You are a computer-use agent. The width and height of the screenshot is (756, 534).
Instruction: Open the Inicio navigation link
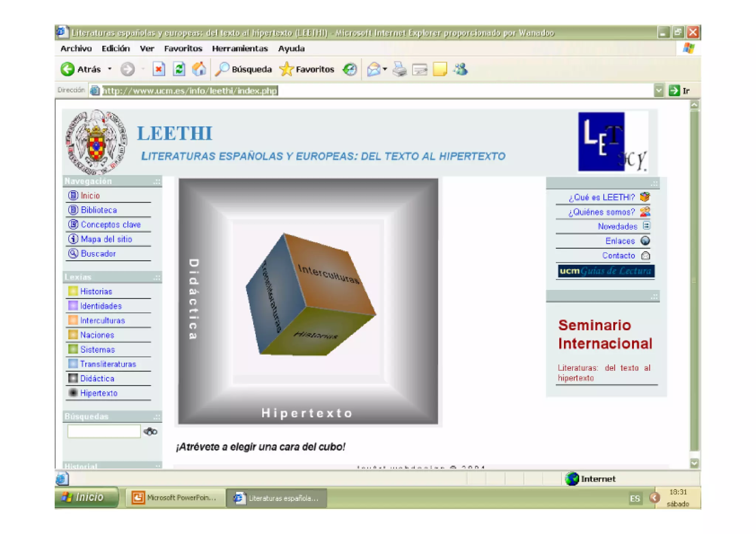coord(90,196)
